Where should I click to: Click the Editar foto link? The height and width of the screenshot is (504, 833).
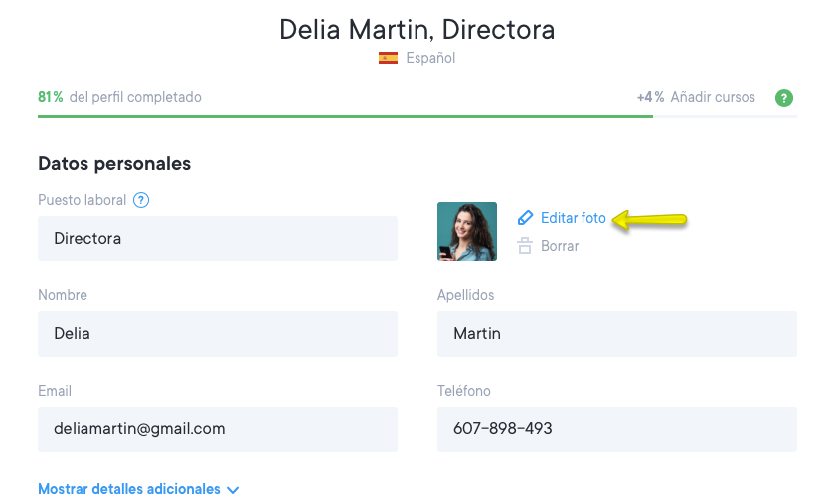coord(573,218)
